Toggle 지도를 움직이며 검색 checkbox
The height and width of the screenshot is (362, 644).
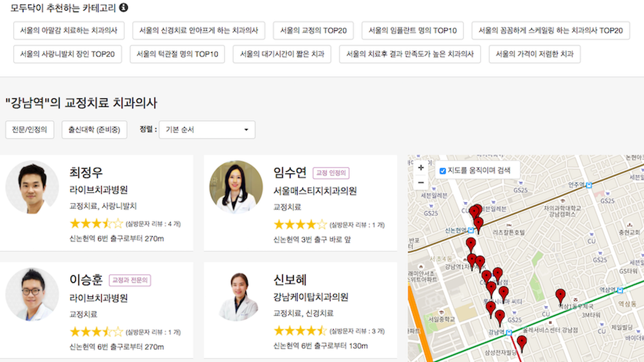point(443,170)
